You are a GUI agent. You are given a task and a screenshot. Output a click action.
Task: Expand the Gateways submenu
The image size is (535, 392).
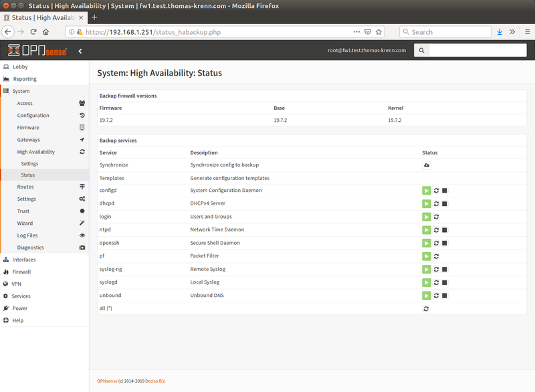pyautogui.click(x=45, y=140)
